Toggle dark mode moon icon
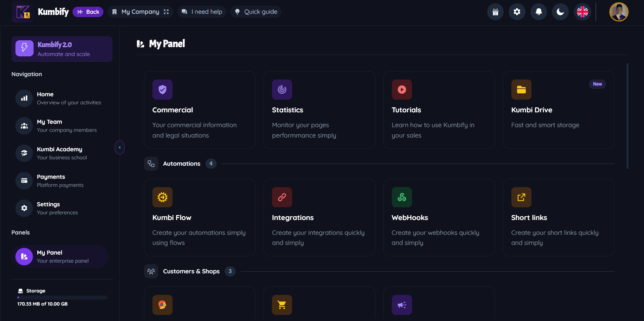The height and width of the screenshot is (321, 644). pos(560,12)
